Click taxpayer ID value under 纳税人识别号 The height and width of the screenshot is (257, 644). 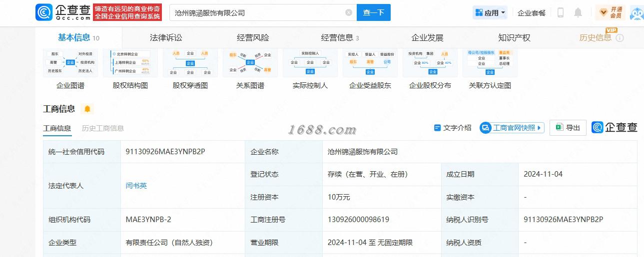564,220
